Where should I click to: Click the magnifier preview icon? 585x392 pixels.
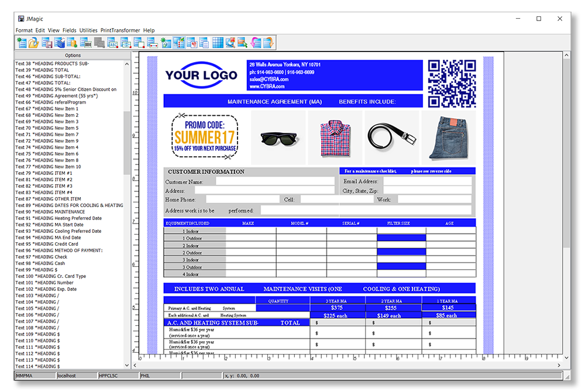[x=230, y=43]
